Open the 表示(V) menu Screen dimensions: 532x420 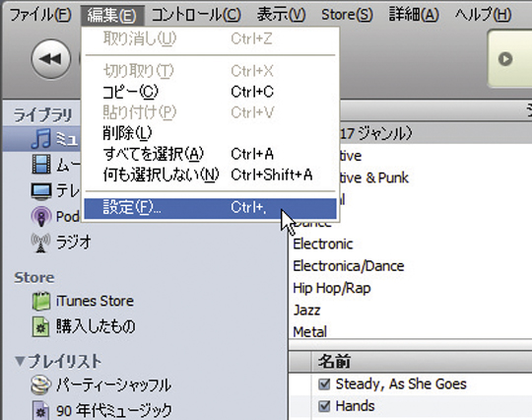(x=281, y=15)
